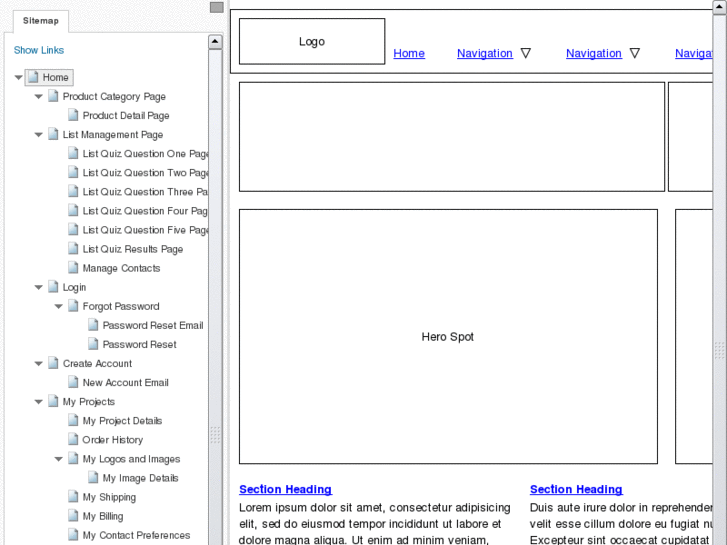This screenshot has width=727, height=545.
Task: Click page icon beside List Quiz Results Page
Action: pos(73,249)
